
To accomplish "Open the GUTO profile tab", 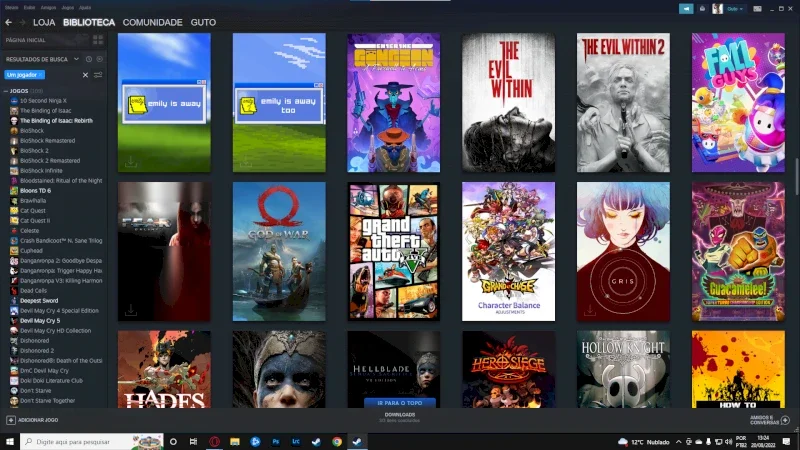I will tap(203, 22).
